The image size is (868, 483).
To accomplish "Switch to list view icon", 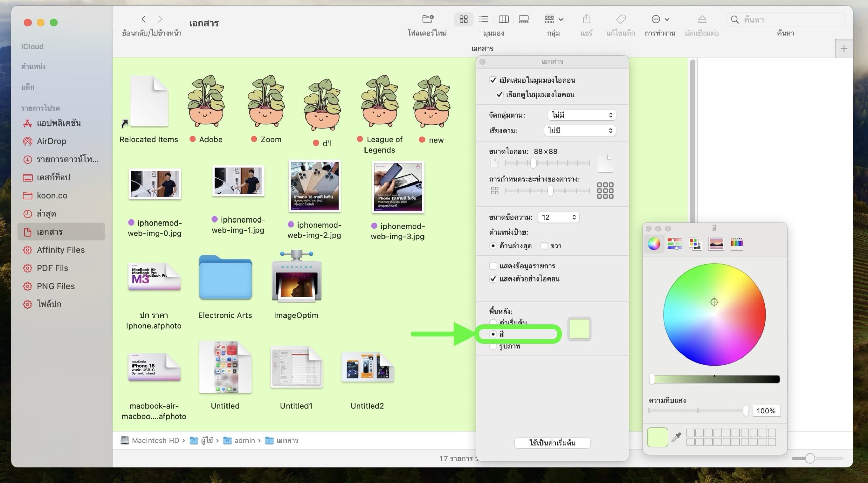I will click(484, 19).
